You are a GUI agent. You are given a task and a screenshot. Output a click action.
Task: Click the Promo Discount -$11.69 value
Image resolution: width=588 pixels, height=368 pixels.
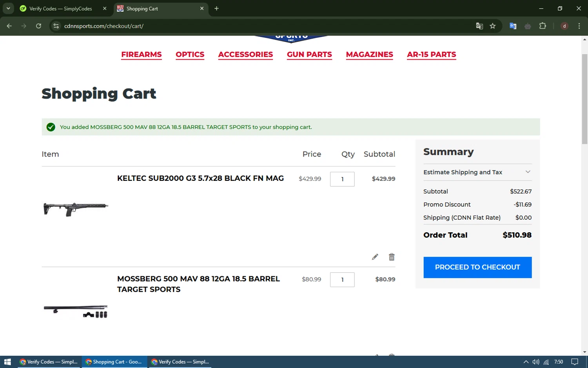coord(523,204)
